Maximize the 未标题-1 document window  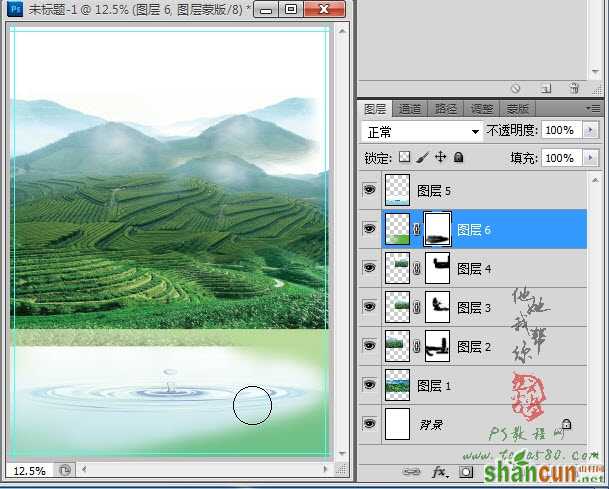[291, 9]
